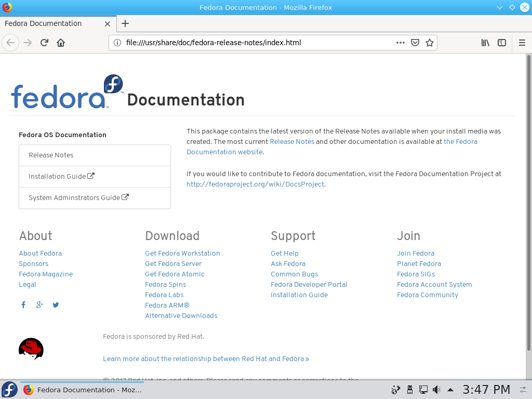Image resolution: width=532 pixels, height=399 pixels.
Task: Open Fedora Spins link
Action: [166, 285]
